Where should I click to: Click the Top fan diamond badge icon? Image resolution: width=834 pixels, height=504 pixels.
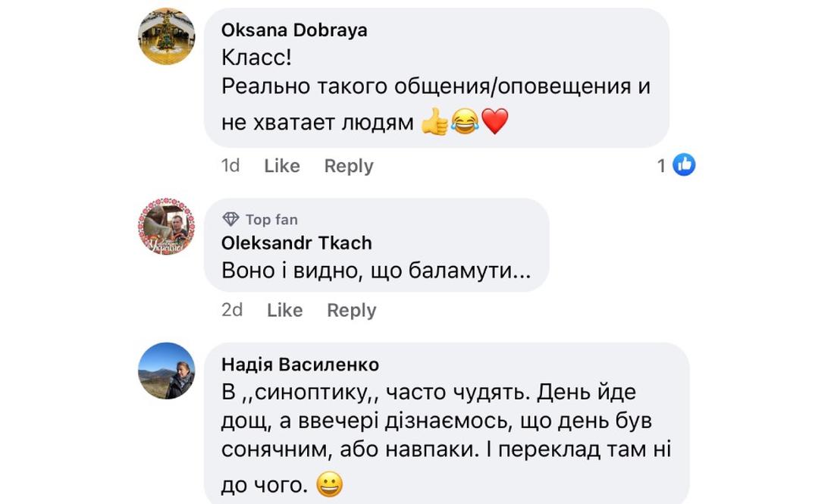pyautogui.click(x=231, y=219)
